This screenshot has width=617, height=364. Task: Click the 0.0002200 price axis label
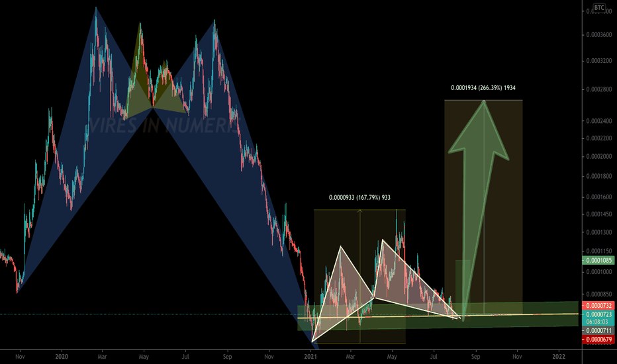599,138
